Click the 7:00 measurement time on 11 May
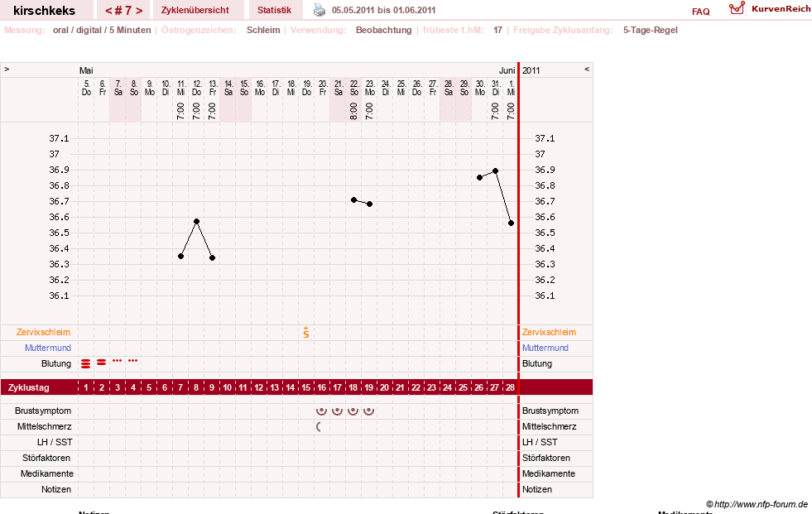Viewport: 812px width, 514px height. (180, 111)
